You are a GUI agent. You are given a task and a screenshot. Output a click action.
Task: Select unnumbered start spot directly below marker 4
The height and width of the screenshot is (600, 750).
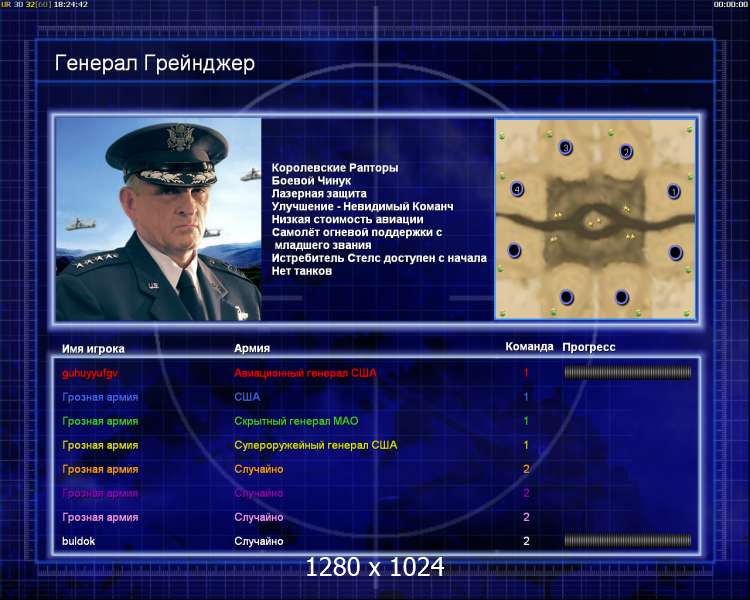(514, 250)
